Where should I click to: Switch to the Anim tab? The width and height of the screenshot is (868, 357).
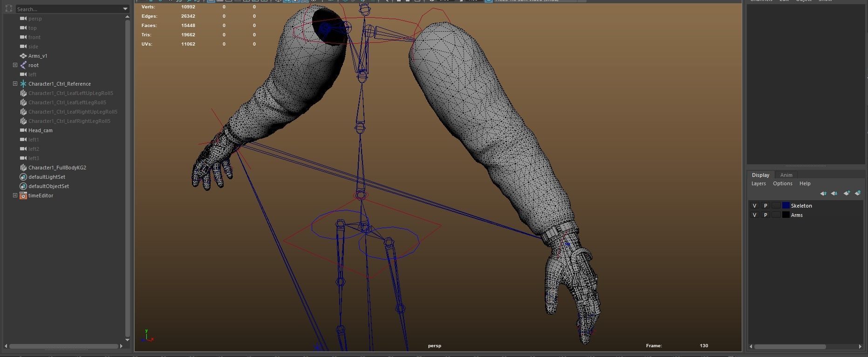point(786,175)
